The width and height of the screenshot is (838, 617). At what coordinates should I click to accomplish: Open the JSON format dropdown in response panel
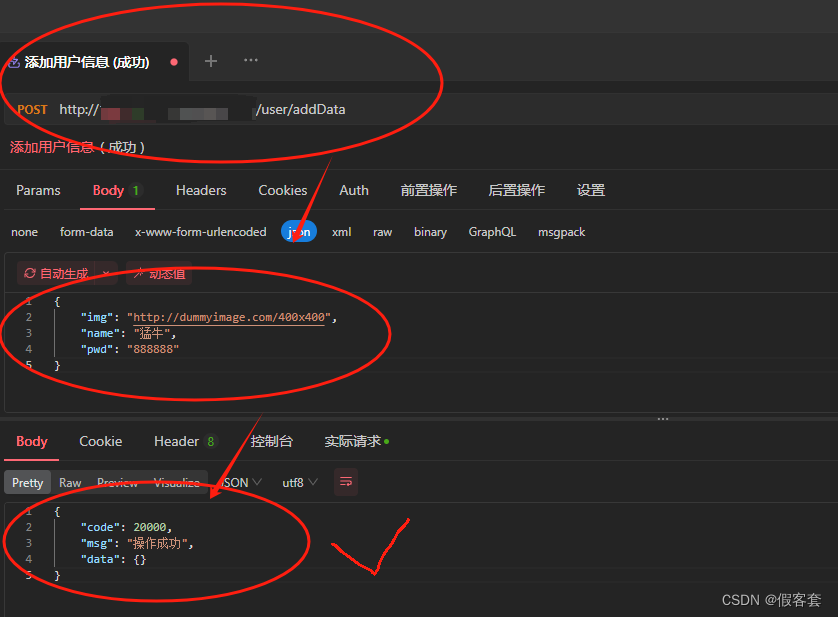(253, 482)
